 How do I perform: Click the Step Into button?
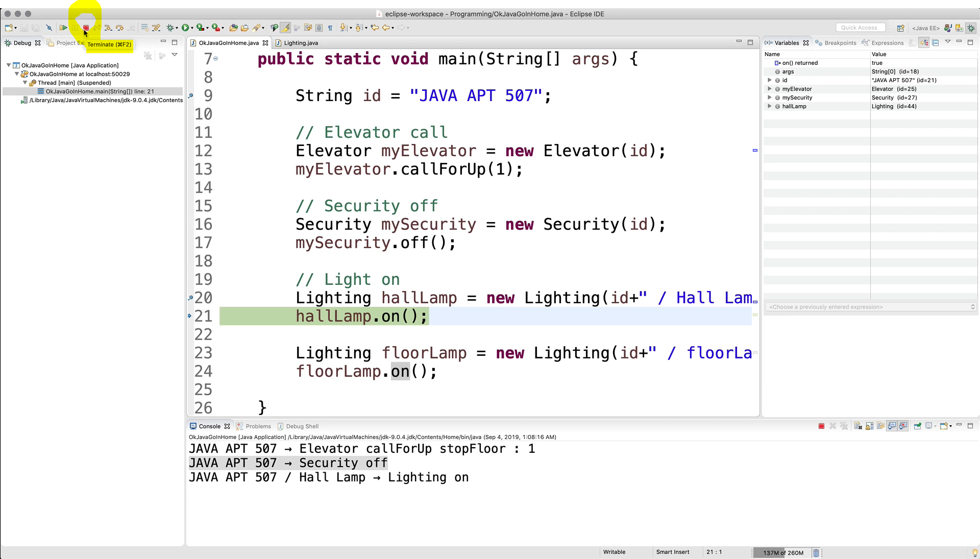click(x=108, y=28)
